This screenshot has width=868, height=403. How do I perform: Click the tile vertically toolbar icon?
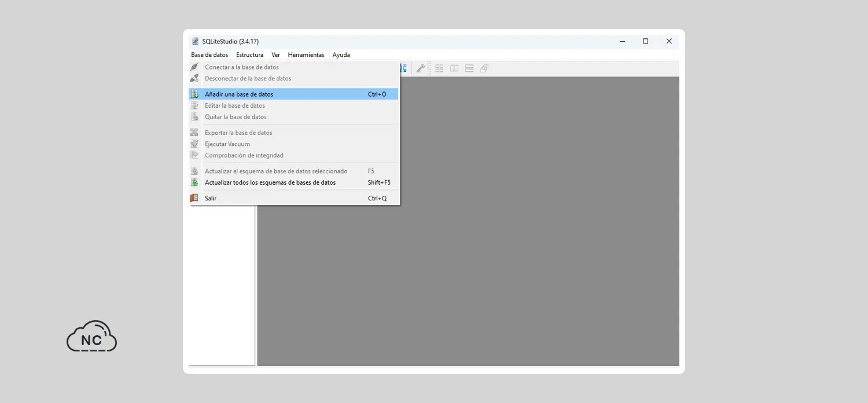(469, 68)
